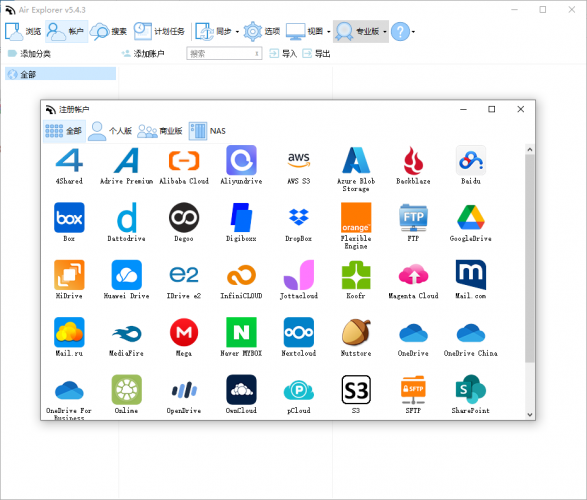Pick the Nutstore acorn icon

pyautogui.click(x=356, y=332)
